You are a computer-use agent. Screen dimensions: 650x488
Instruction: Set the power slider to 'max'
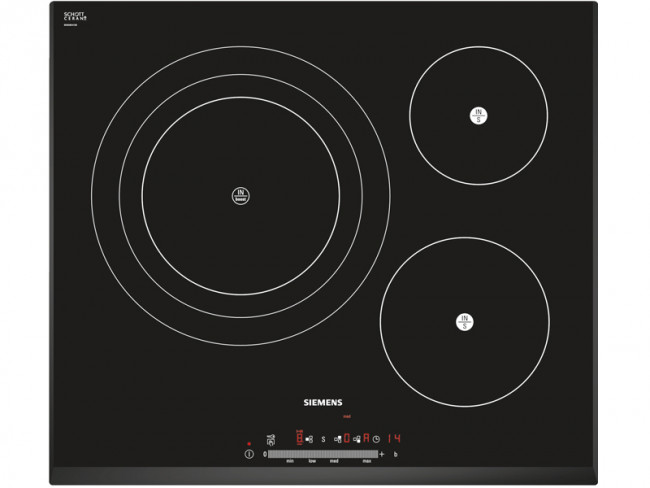point(367,461)
